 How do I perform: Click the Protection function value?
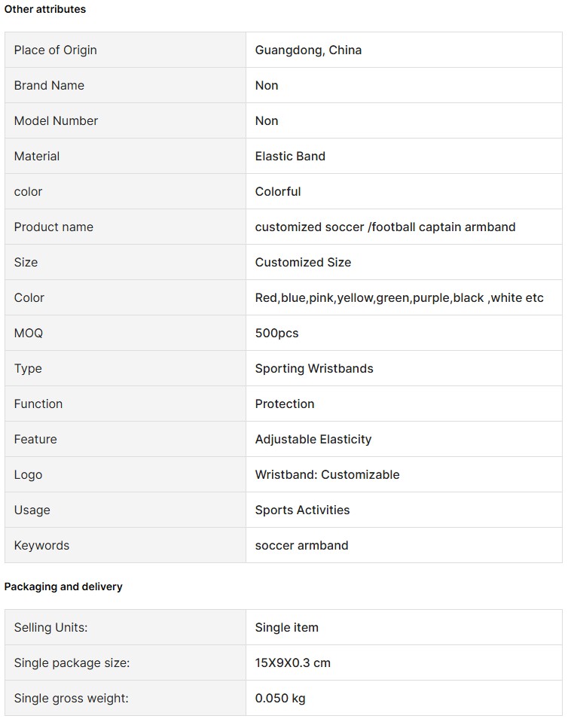tap(285, 404)
